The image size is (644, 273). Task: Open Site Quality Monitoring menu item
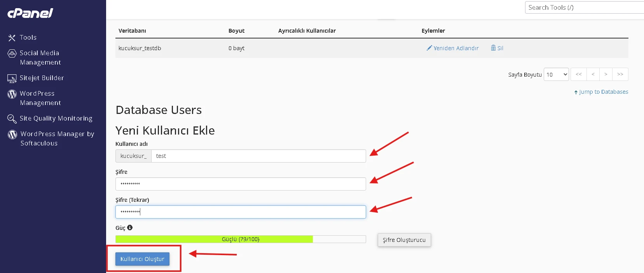[x=56, y=118]
